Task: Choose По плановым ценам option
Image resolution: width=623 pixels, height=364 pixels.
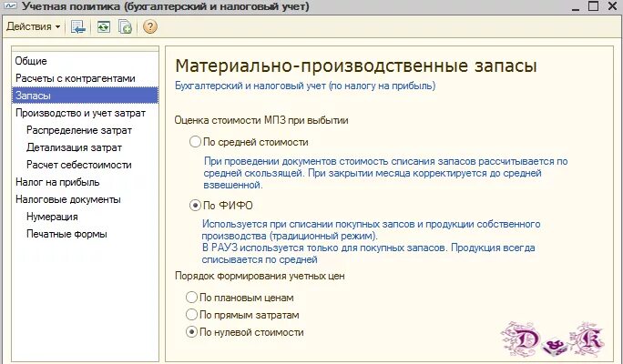Action: [x=191, y=298]
